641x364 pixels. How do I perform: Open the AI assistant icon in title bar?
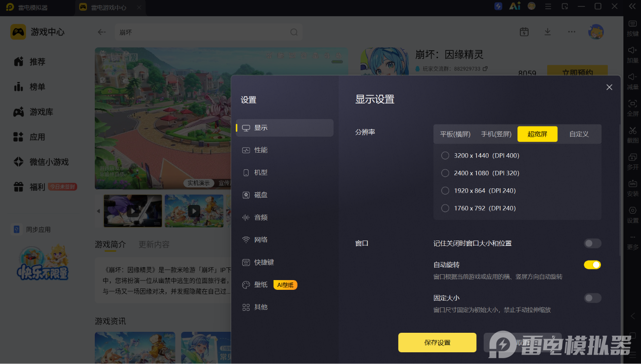(x=515, y=6)
